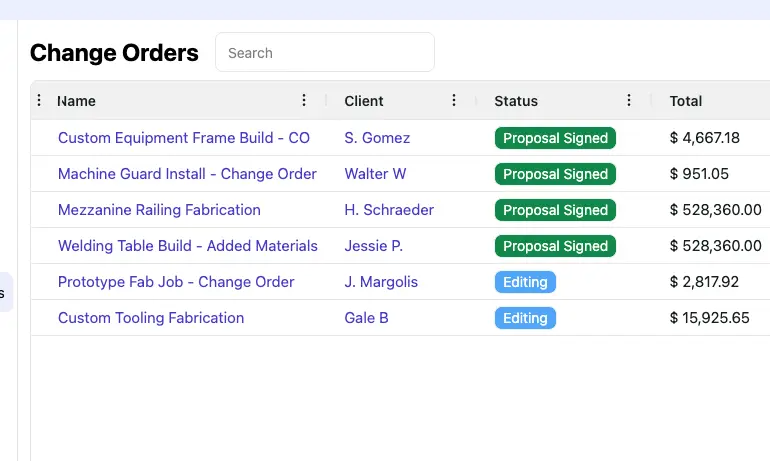Viewport: 770px width, 461px height.
Task: Open Mezzanine Railing Fabrication order
Action: coord(159,210)
